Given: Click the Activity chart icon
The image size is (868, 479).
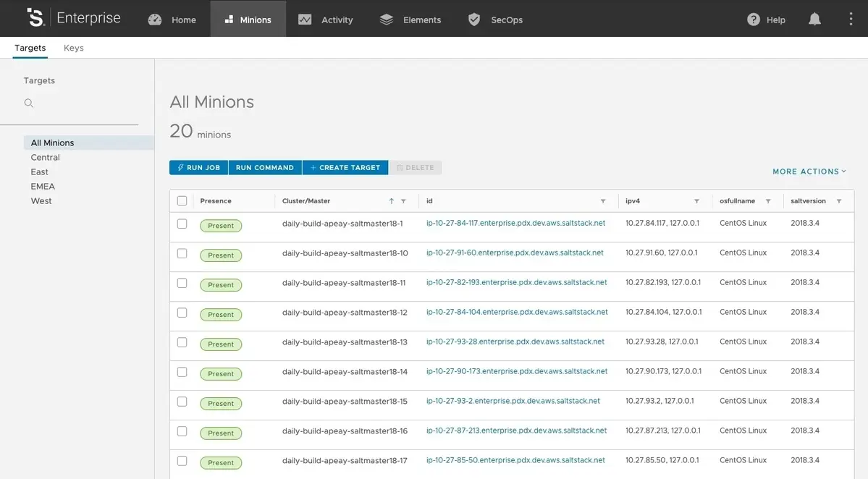Looking at the screenshot, I should pos(305,20).
